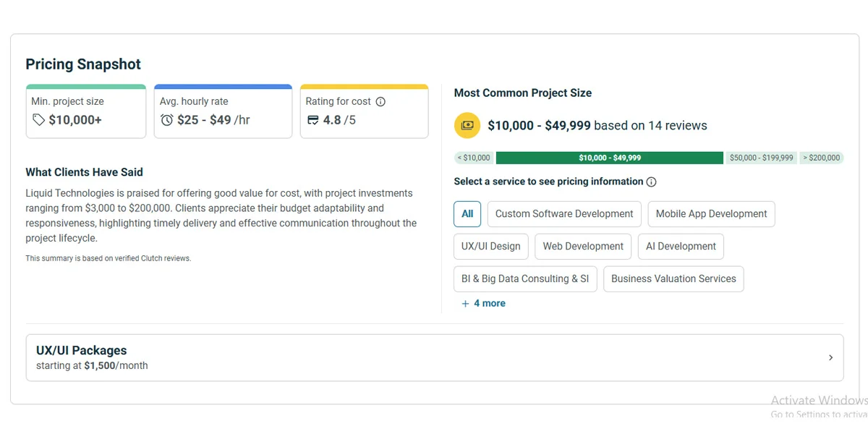Image resolution: width=868 pixels, height=434 pixels.
Task: Click the info icon after pricing information label
Action: 651,182
